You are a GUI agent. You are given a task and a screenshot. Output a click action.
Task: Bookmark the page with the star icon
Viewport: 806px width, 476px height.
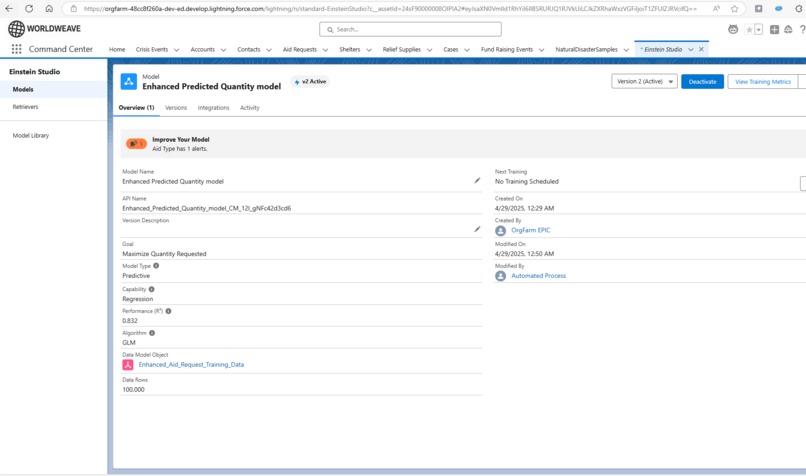735,8
